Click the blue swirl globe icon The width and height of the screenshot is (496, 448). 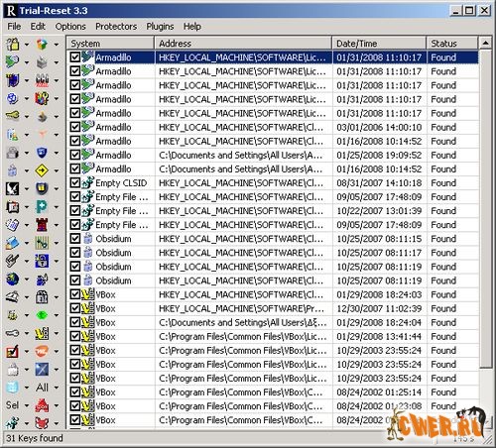(x=13, y=98)
